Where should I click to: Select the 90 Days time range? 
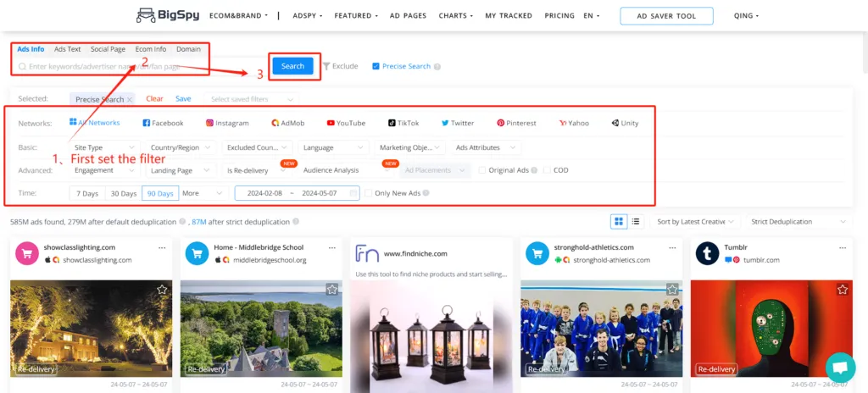click(x=160, y=193)
